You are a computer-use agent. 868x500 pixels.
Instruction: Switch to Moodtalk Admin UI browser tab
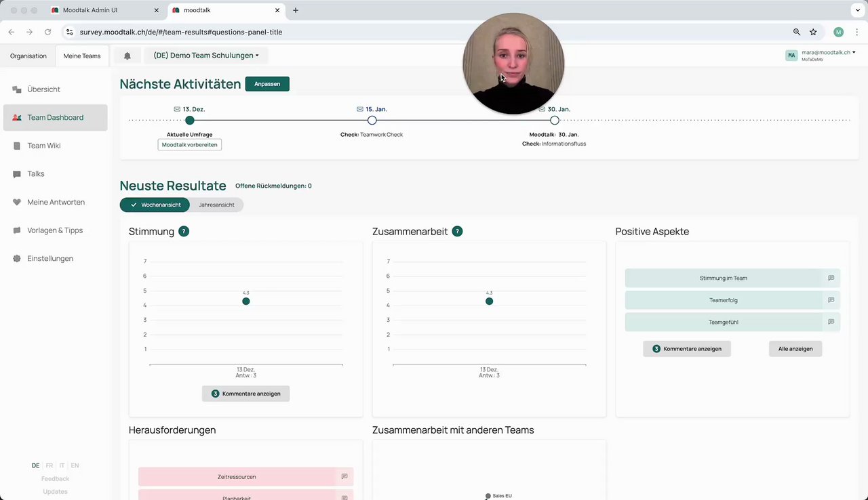pos(105,10)
